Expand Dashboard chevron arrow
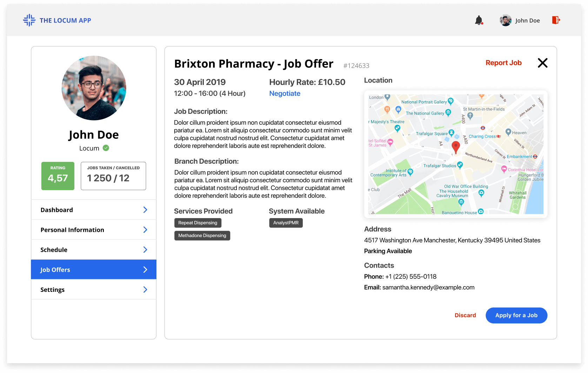This screenshot has width=588, height=373. click(x=145, y=210)
